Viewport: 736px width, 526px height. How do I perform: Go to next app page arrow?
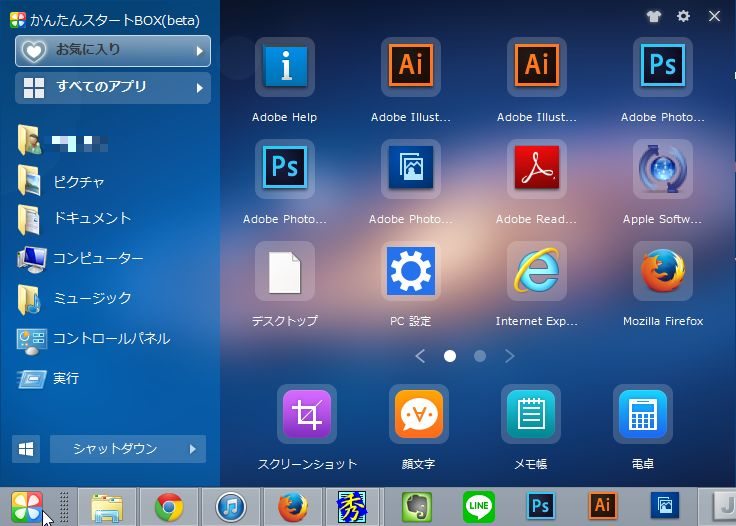point(510,356)
